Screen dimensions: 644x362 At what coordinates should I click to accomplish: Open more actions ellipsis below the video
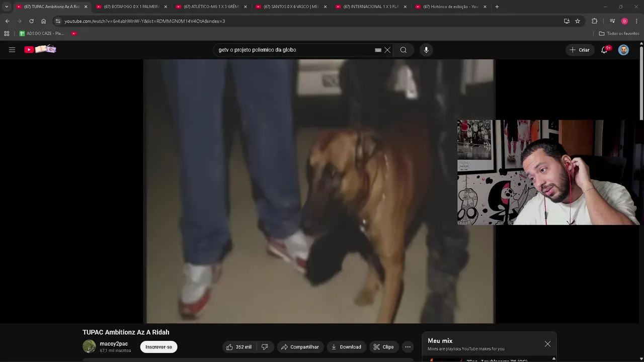pos(408,347)
